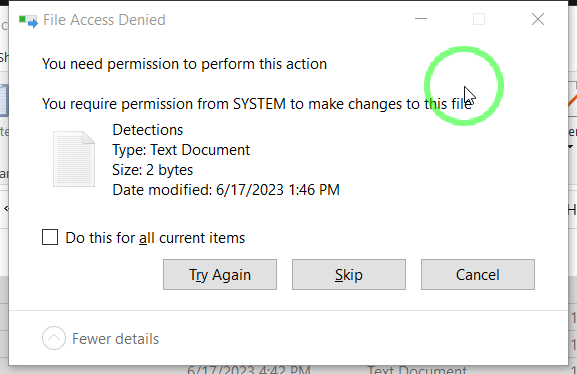Viewport: 577px width, 374px height.
Task: Click the Type: Text Document line
Action: click(181, 150)
